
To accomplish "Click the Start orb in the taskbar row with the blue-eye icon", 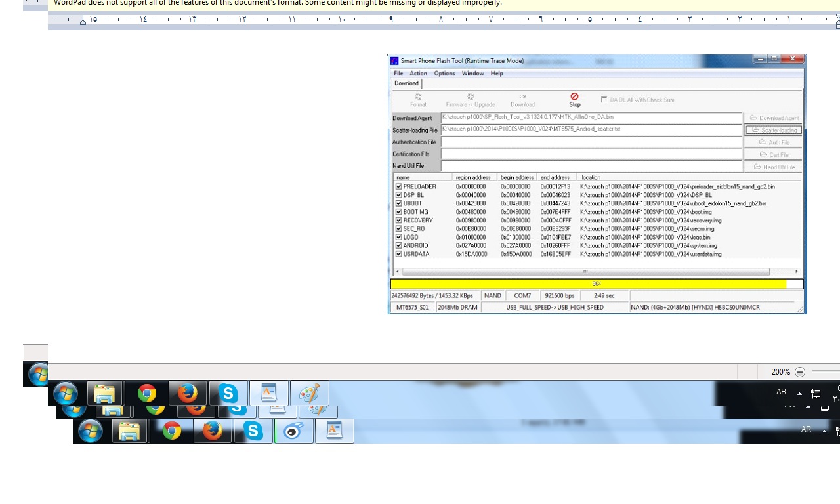I will 91,430.
